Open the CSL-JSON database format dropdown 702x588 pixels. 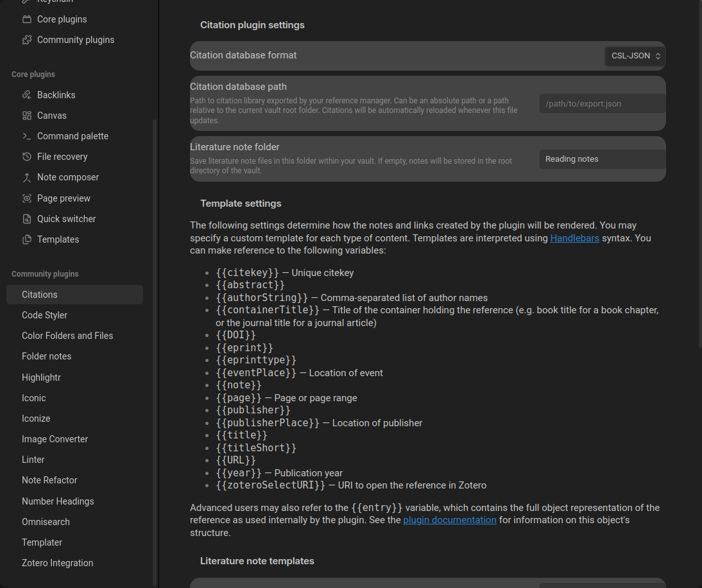point(635,56)
